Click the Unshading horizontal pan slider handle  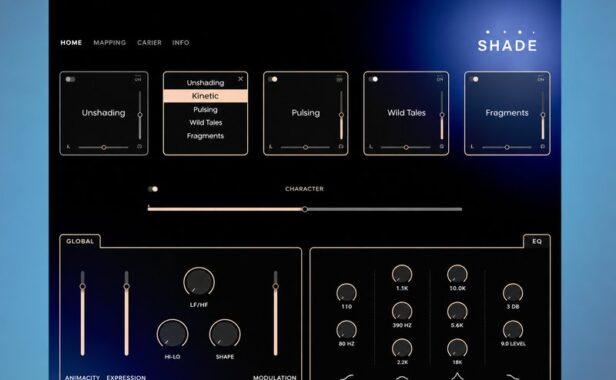click(x=104, y=147)
